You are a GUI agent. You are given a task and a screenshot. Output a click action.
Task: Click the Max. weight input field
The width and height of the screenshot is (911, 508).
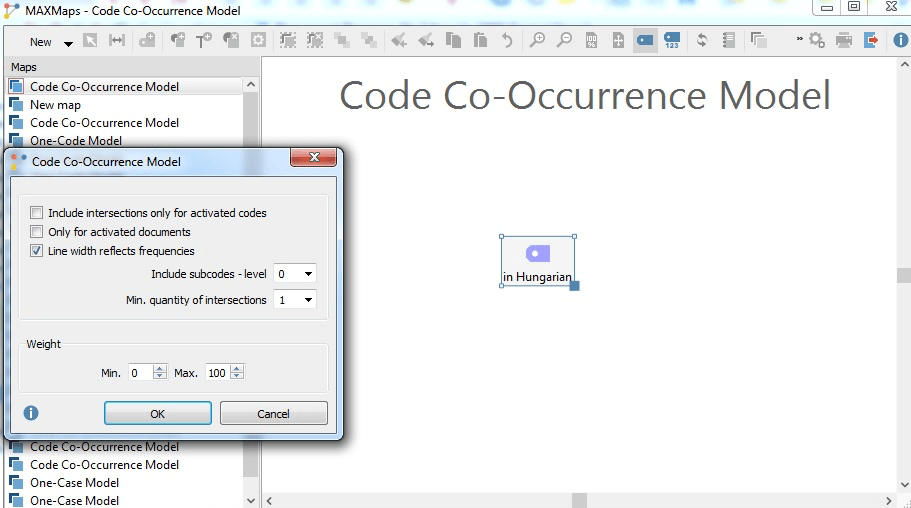pos(218,373)
